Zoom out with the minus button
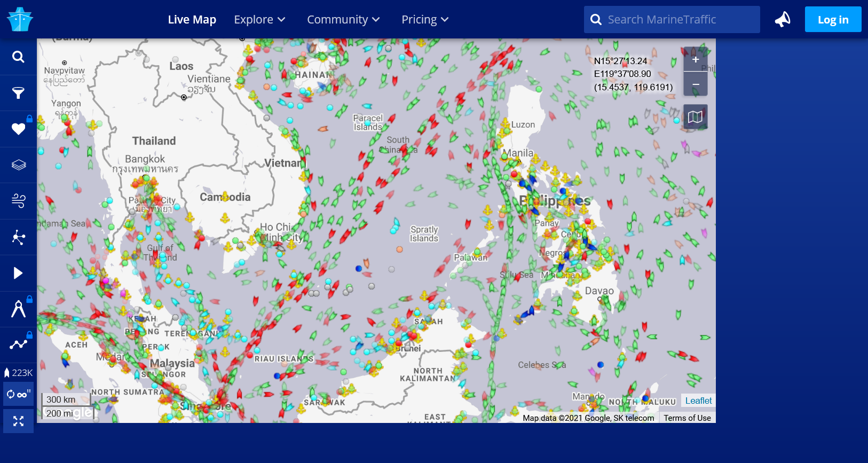 [696, 84]
